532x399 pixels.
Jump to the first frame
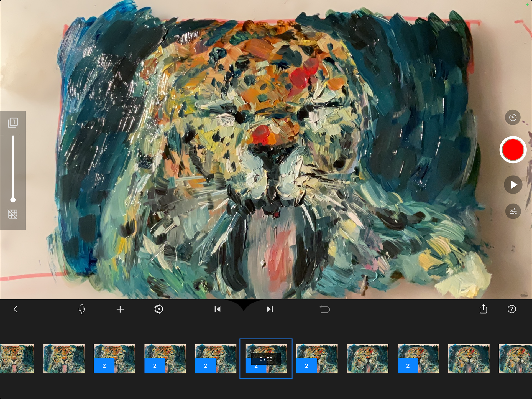218,309
